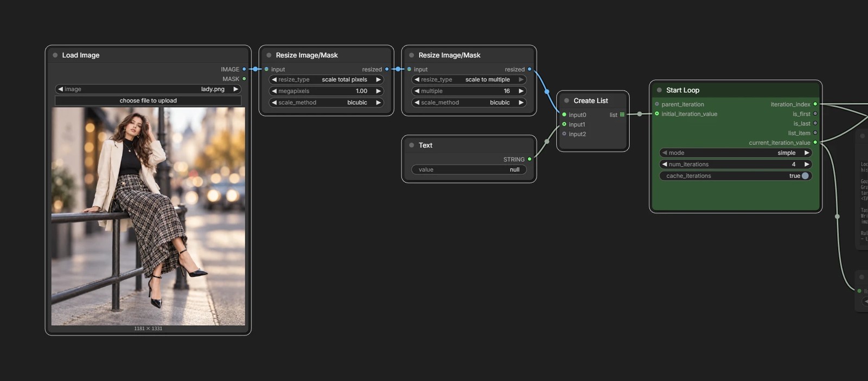868x381 pixels.
Task: Increase the multiple 16 value with right arrow
Action: [521, 91]
